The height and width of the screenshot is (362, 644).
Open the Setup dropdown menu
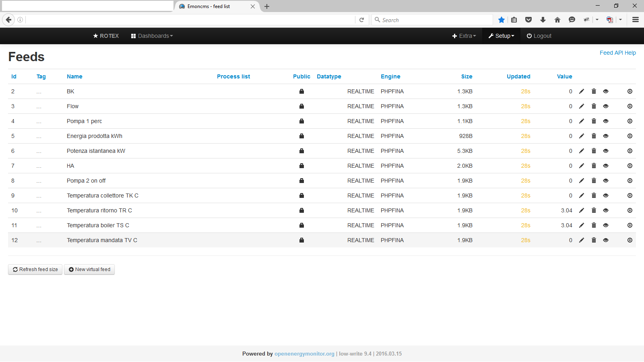tap(501, 36)
